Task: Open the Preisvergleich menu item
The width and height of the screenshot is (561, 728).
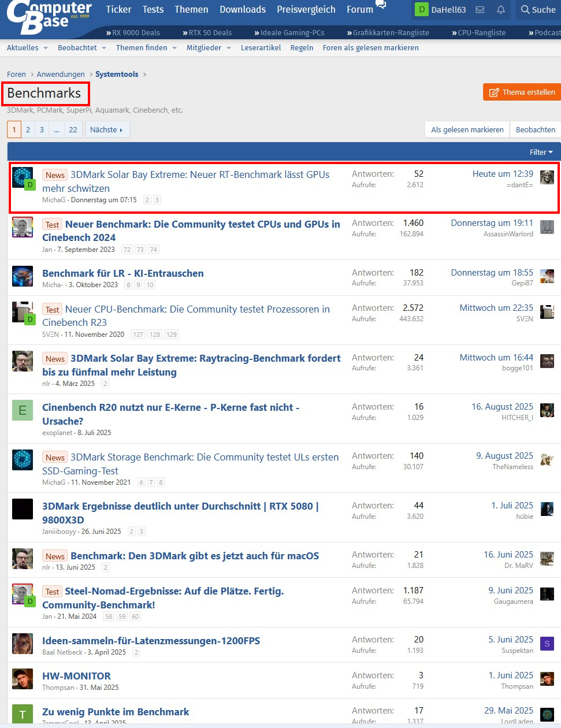Action: click(306, 9)
